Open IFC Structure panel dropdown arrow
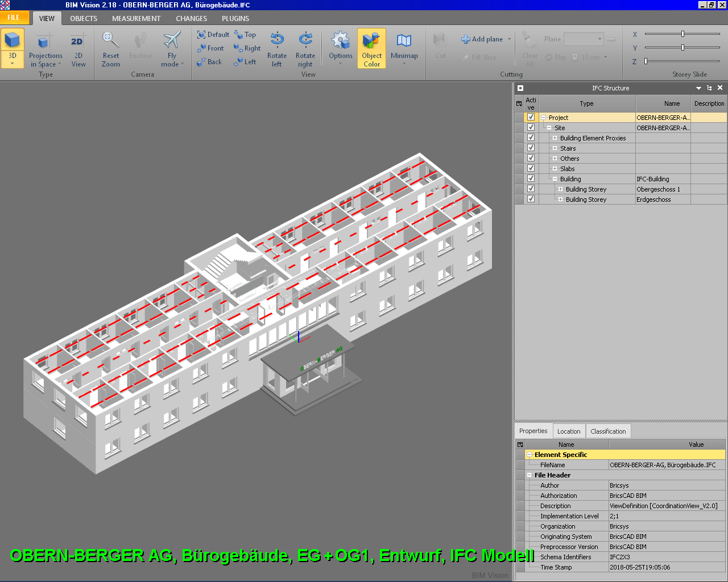This screenshot has width=728, height=582. pyautogui.click(x=698, y=88)
